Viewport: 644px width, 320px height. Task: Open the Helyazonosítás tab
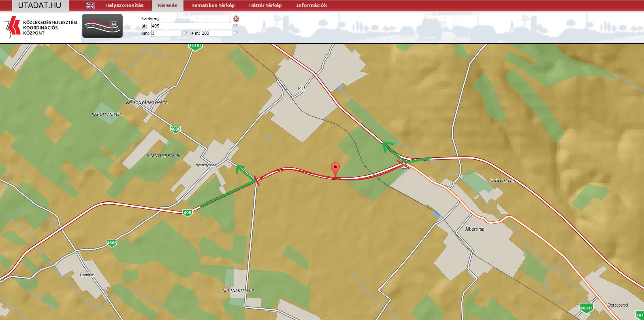click(124, 5)
